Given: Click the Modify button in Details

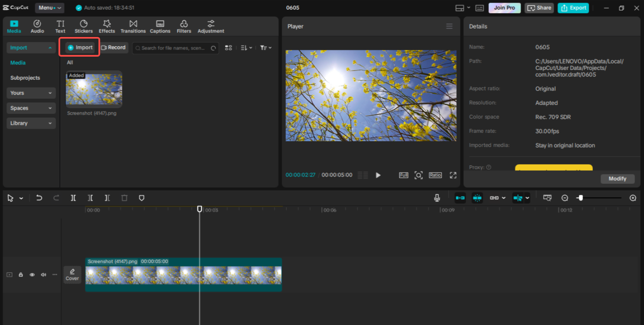Looking at the screenshot, I should click(x=617, y=179).
